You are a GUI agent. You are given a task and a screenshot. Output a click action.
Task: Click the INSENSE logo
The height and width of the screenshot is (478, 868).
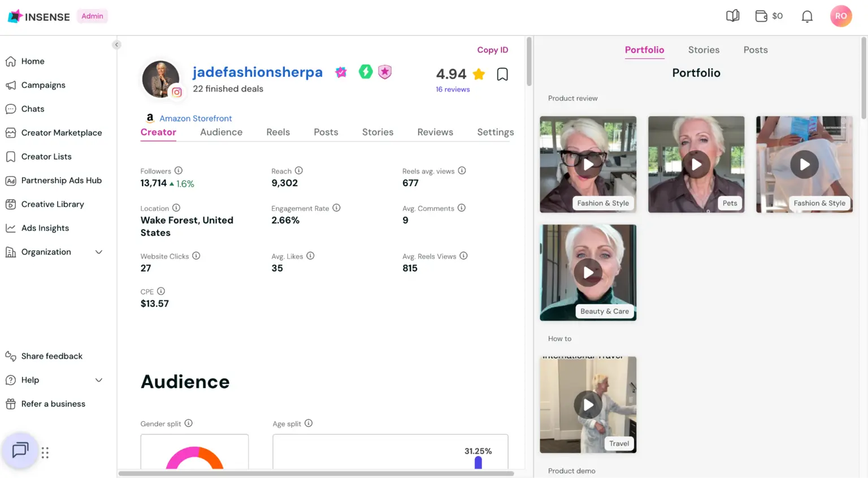(x=39, y=16)
